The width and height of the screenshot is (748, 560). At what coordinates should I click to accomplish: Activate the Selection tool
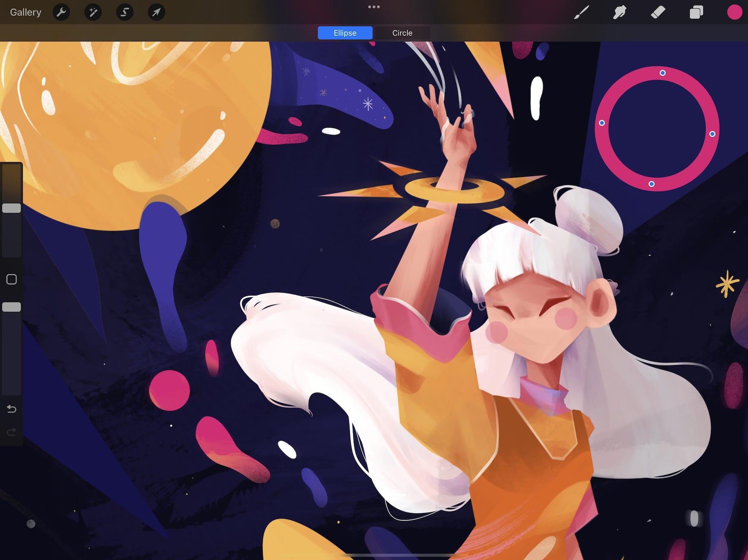tap(125, 12)
